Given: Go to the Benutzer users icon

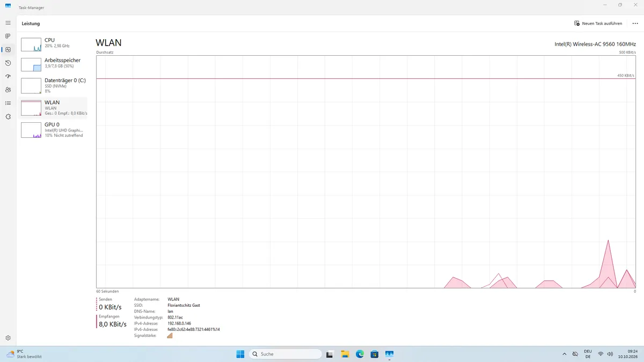Looking at the screenshot, I should click(x=8, y=90).
